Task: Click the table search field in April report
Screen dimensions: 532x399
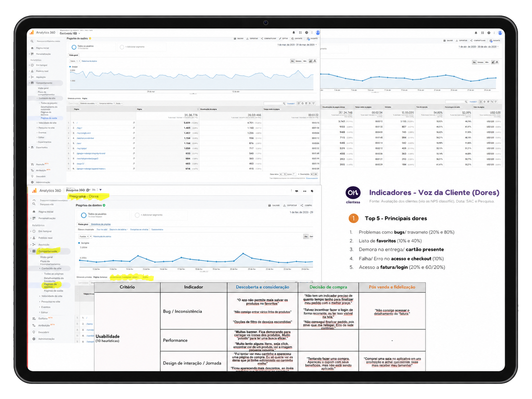Action: coord(455,102)
